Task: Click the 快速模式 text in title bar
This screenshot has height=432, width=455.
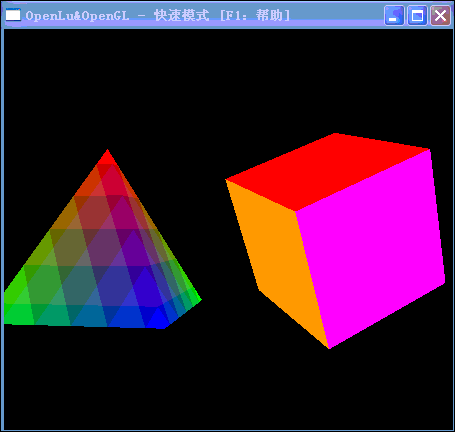Action: click(x=182, y=15)
